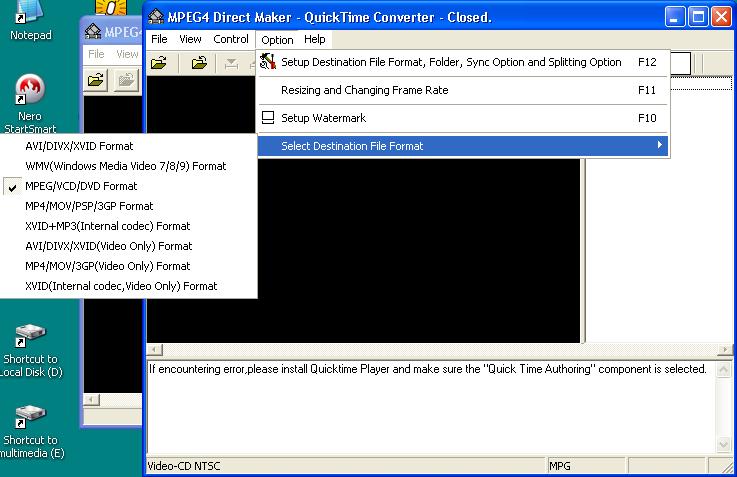Open the Setup Watermark menu entry
The height and width of the screenshot is (477, 737).
(463, 118)
